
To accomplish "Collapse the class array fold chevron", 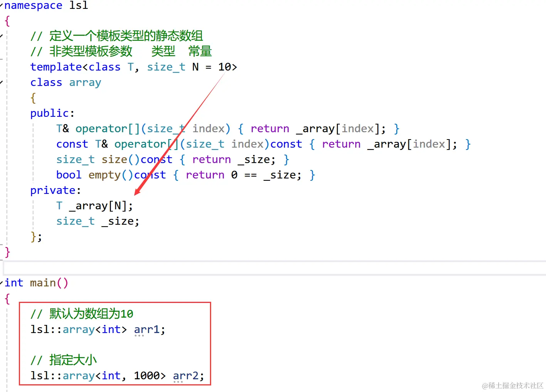I will click(2, 82).
